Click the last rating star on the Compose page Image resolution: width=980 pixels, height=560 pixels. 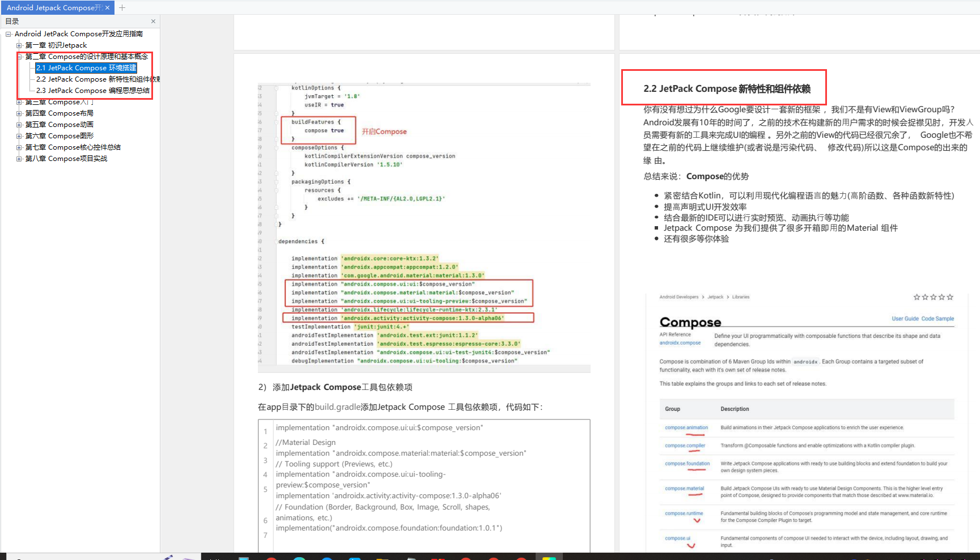(950, 297)
